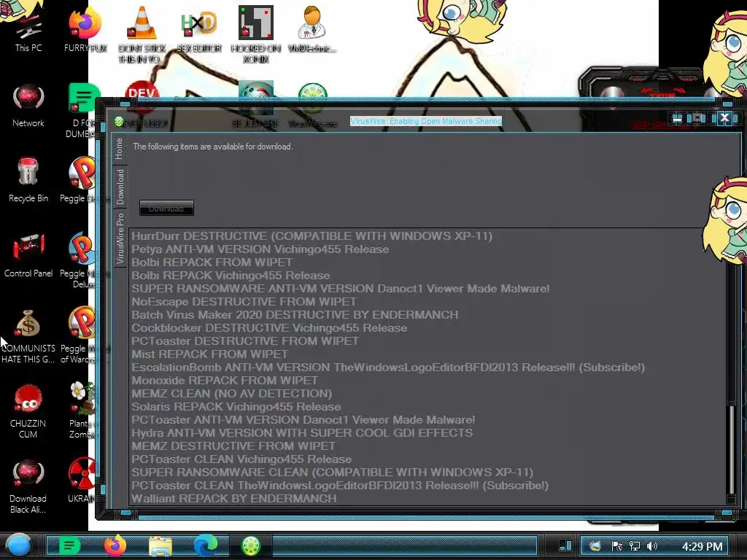This screenshot has height=560, width=747.
Task: Open the HxD SEX EDITOR desktop shortcut
Action: point(199,31)
